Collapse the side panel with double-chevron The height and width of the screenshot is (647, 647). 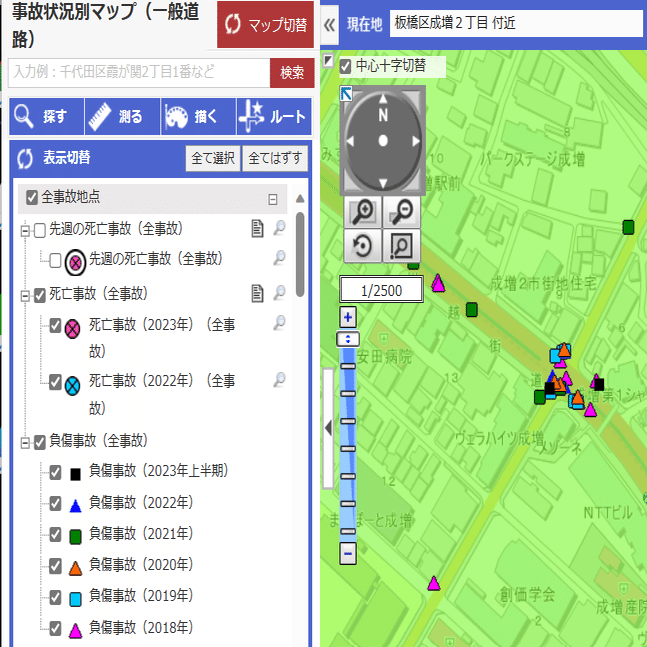329,26
